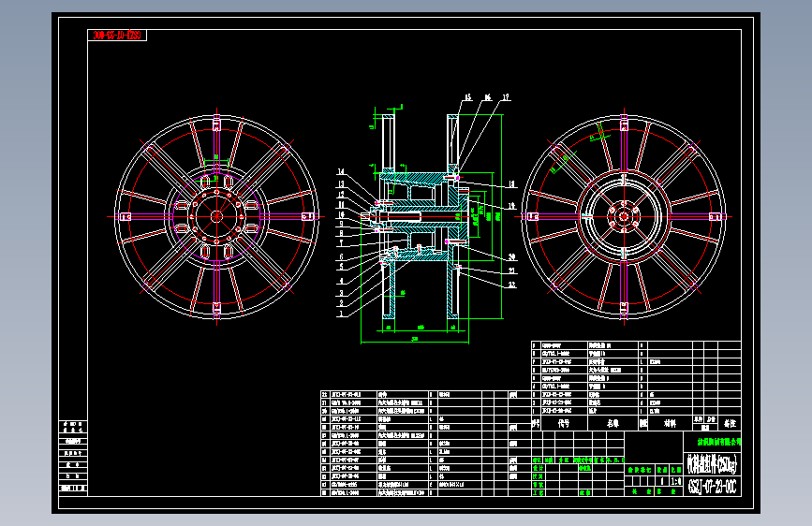Select the scale value cell reading 1:4
The height and width of the screenshot is (526, 812).
[x=676, y=481]
